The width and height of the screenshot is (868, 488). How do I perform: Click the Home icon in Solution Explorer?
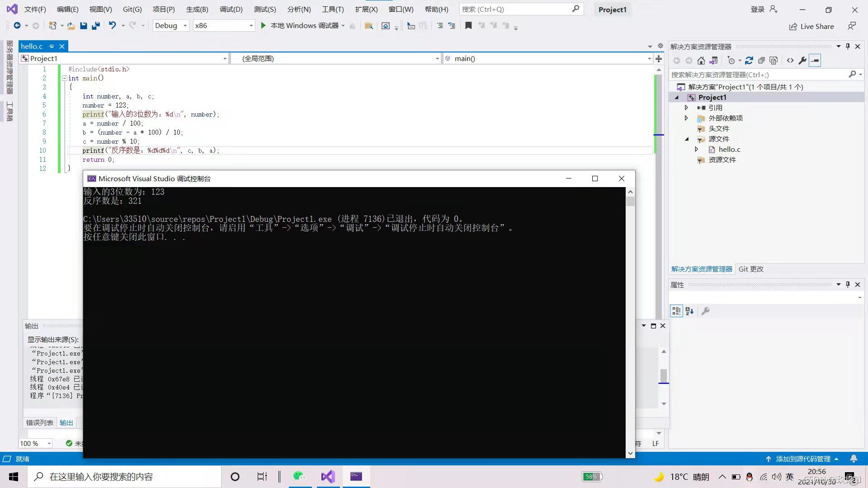[x=701, y=61]
